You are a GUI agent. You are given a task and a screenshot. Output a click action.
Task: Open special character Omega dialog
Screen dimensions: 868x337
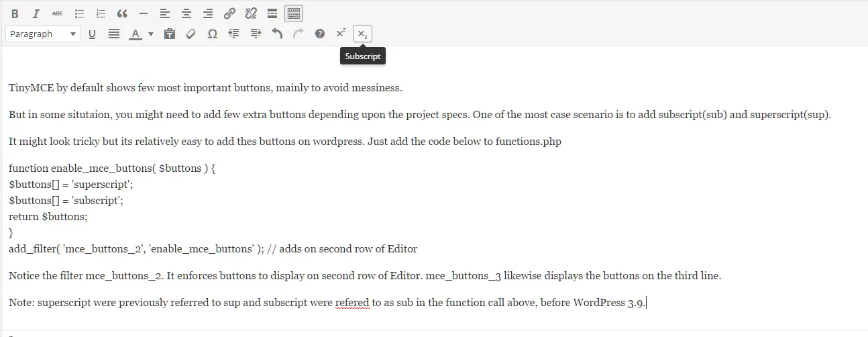tap(213, 34)
